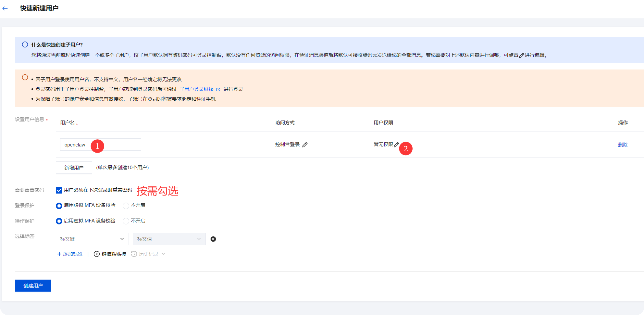The height and width of the screenshot is (315, 644).
Task: Click the edit pencil in the info banner
Action: [x=522, y=55]
